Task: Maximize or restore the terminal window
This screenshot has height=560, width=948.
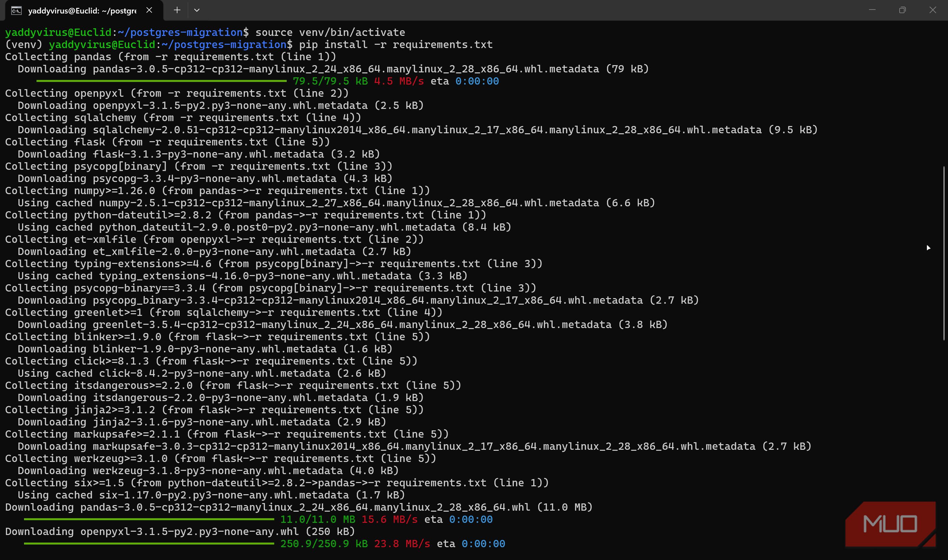Action: 902,10
